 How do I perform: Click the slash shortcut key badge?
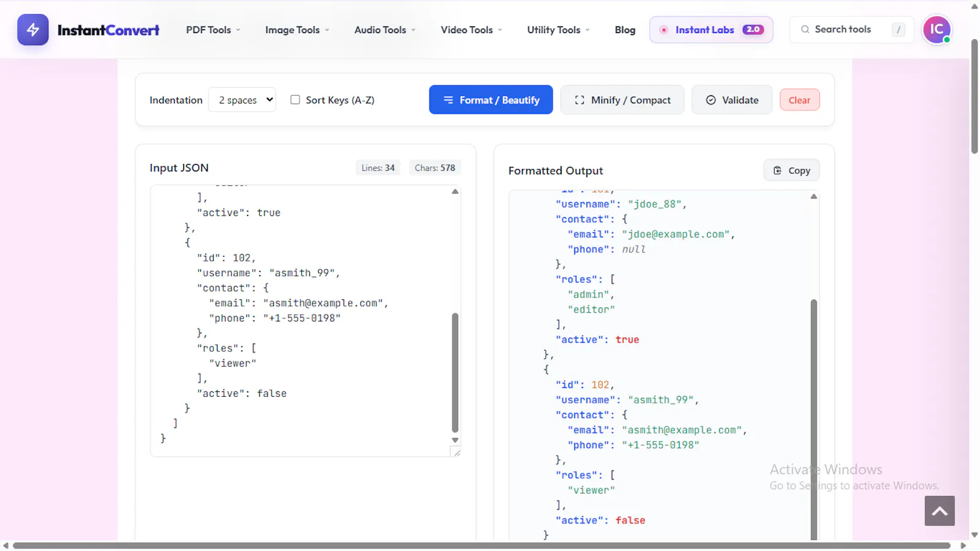click(898, 29)
